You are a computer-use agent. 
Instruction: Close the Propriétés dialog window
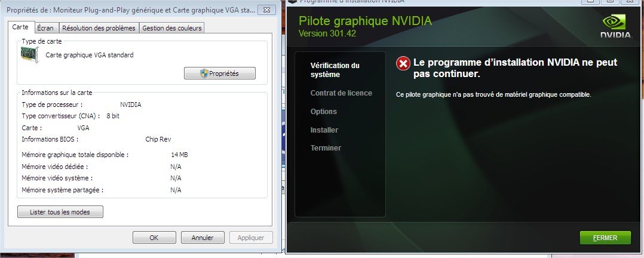coord(266,9)
